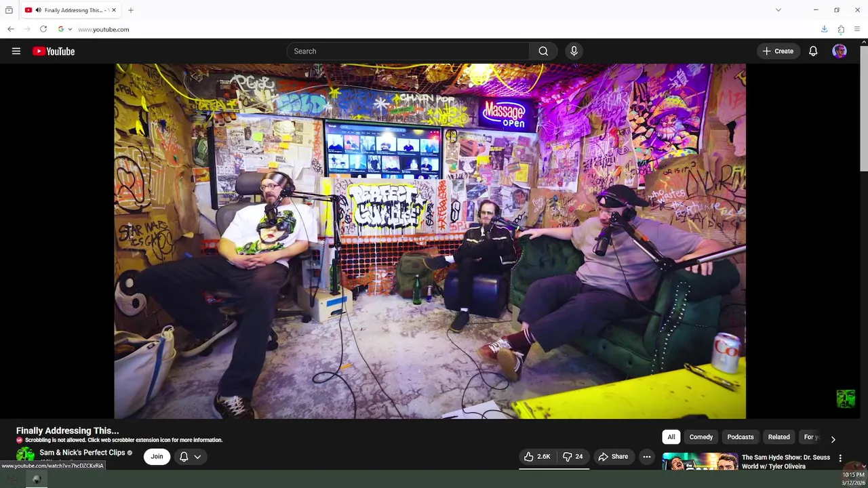
Task: Click the browser forward arrow
Action: [x=27, y=29]
